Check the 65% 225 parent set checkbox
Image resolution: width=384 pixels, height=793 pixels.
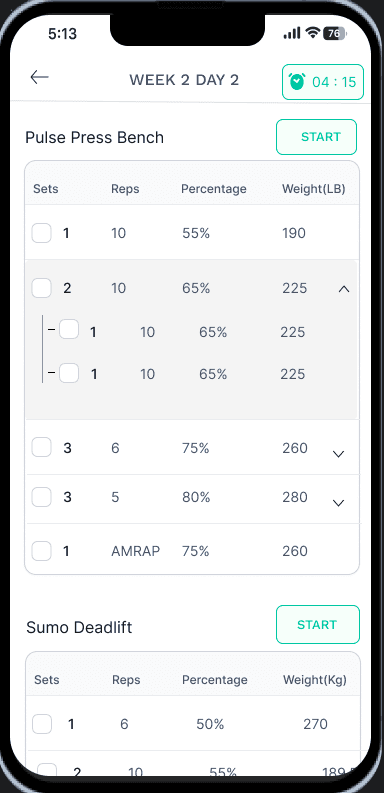tap(41, 288)
